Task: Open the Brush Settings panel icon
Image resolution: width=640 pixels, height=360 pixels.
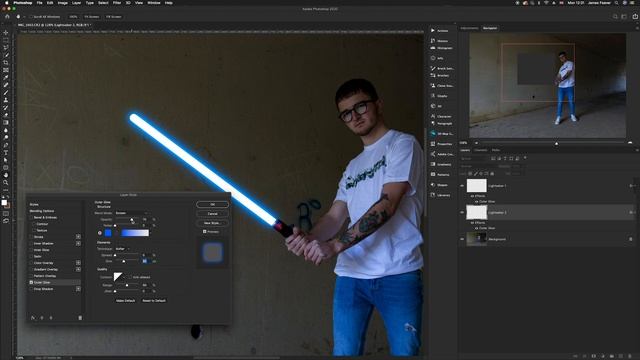Action: [x=433, y=68]
